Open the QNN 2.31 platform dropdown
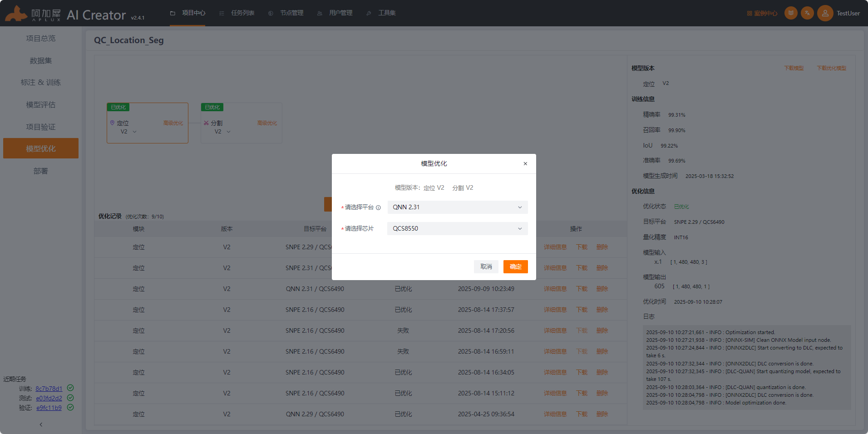Screen dimensions: 868x434 point(458,207)
